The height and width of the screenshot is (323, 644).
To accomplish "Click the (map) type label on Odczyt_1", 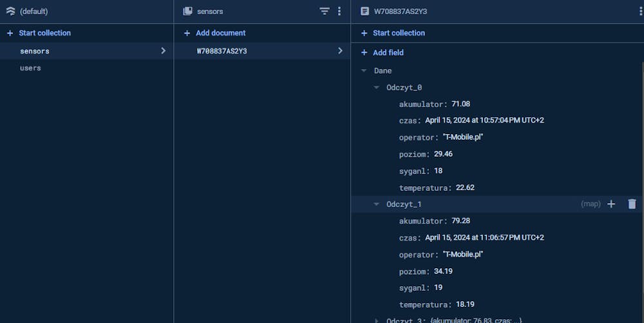I will (x=591, y=204).
